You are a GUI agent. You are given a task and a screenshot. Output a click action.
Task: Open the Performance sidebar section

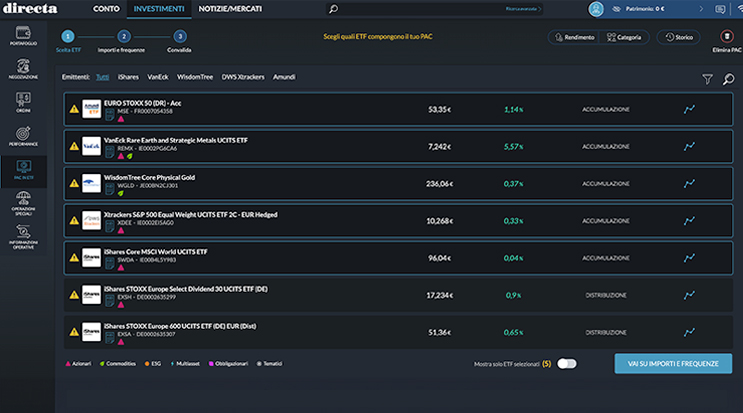point(23,136)
